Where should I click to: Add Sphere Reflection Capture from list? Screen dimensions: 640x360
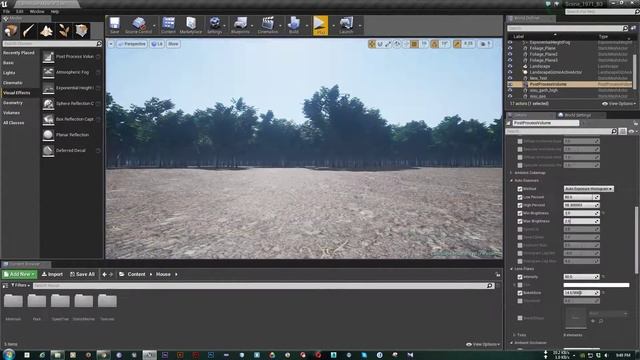[x=71, y=104]
